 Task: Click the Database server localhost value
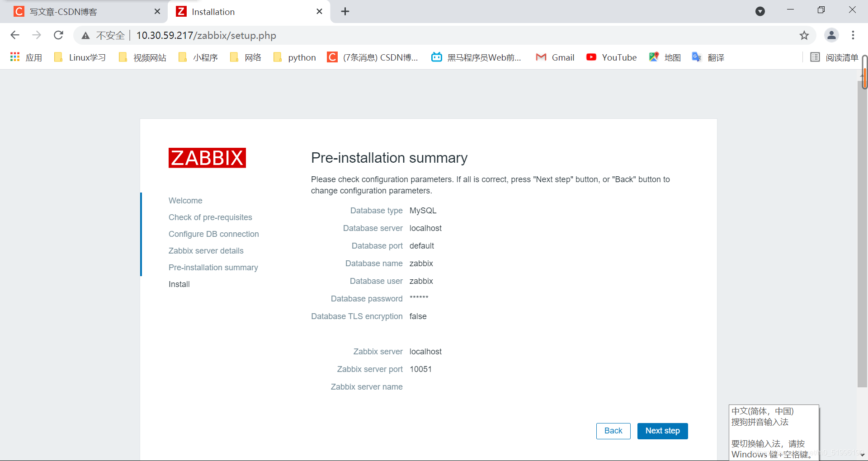(x=425, y=228)
